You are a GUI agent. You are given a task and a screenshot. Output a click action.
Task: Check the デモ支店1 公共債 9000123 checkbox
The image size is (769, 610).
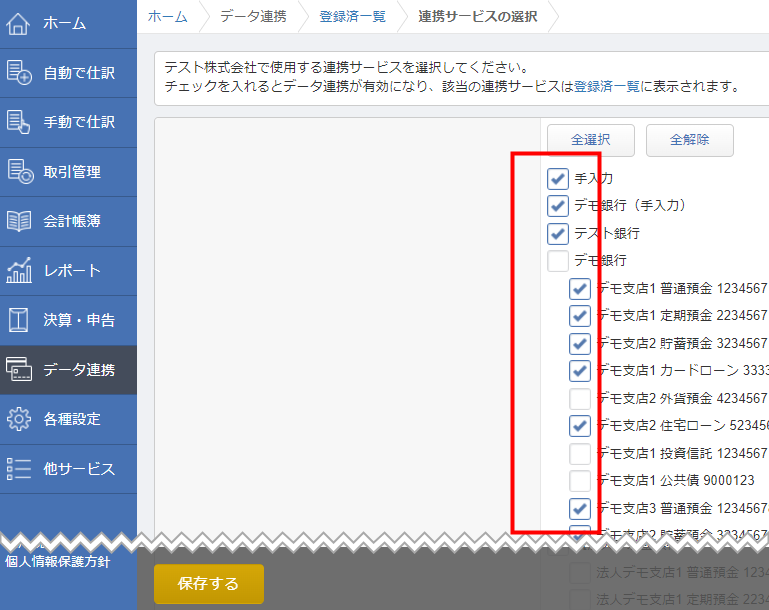point(580,481)
